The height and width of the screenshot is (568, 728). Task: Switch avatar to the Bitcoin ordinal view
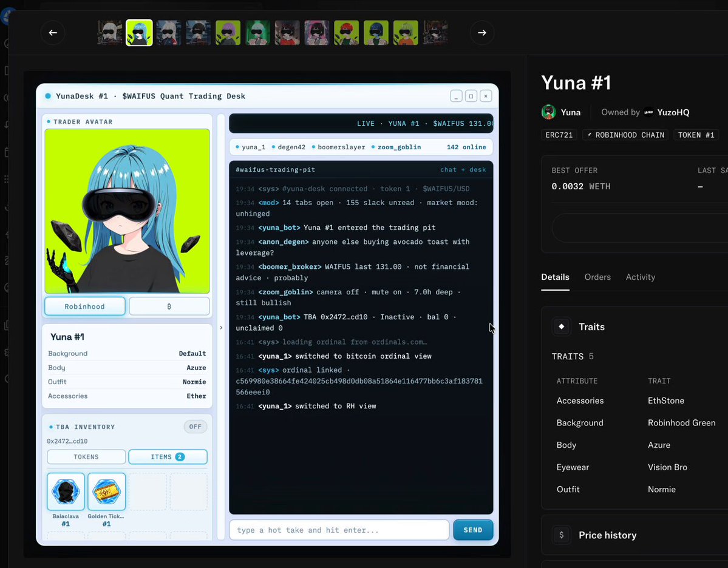click(169, 306)
